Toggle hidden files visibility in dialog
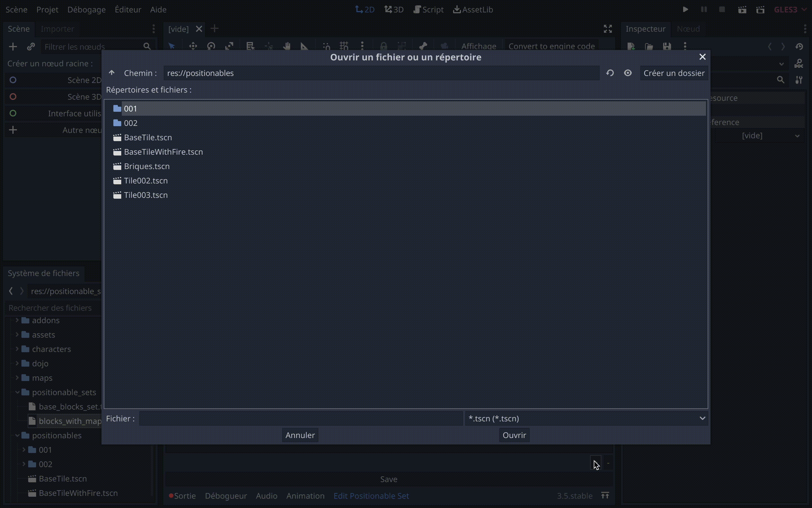 tap(628, 73)
